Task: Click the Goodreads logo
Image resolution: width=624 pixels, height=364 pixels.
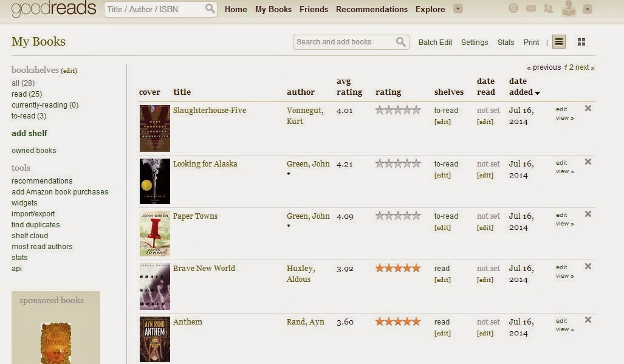Action: pos(53,8)
